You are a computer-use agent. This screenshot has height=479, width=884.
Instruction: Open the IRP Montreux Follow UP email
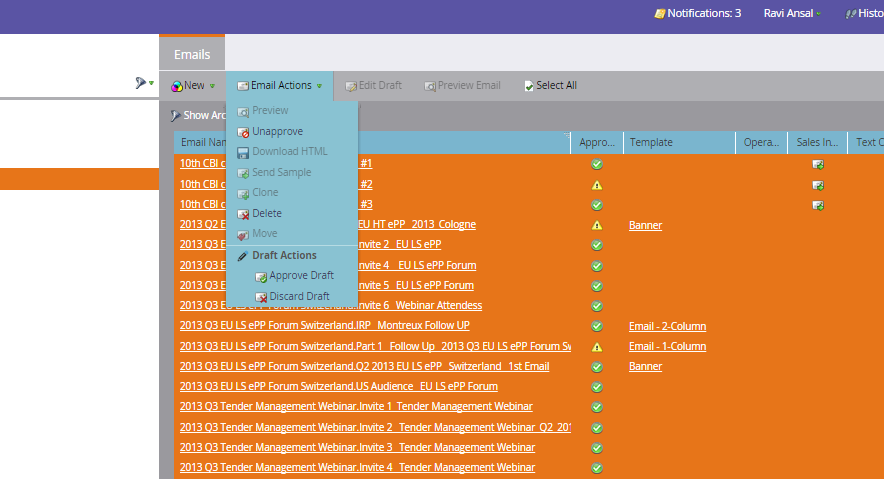pyautogui.click(x=324, y=325)
